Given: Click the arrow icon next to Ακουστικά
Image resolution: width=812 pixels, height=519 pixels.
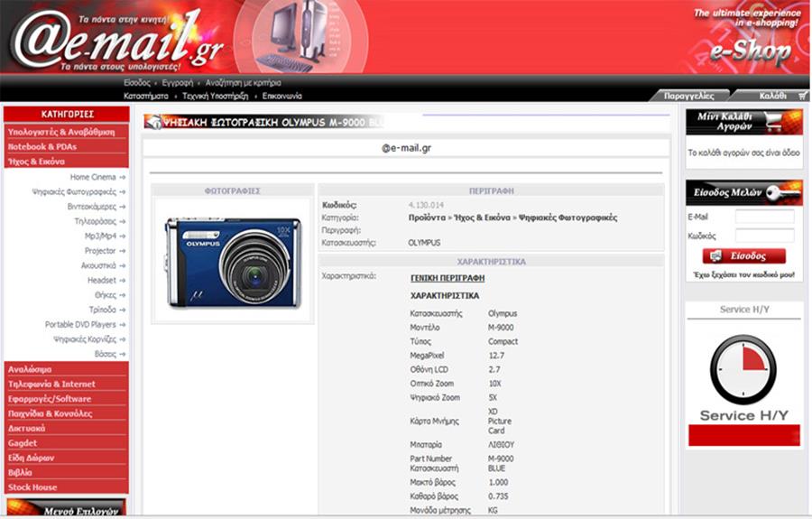Looking at the screenshot, I should pos(122,265).
